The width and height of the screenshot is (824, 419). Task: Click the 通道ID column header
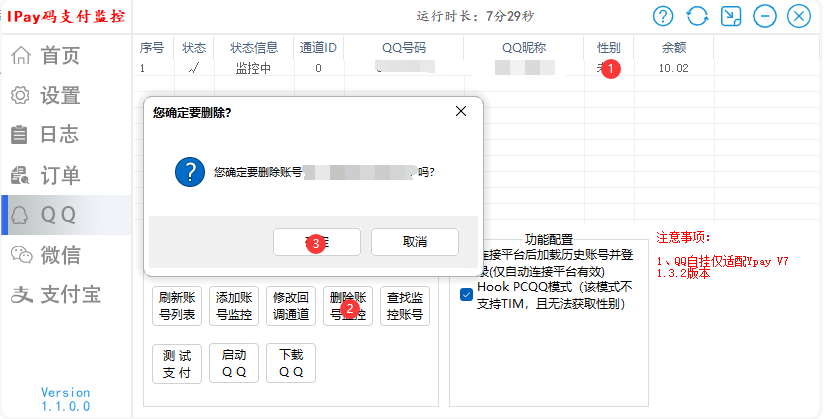click(x=318, y=48)
